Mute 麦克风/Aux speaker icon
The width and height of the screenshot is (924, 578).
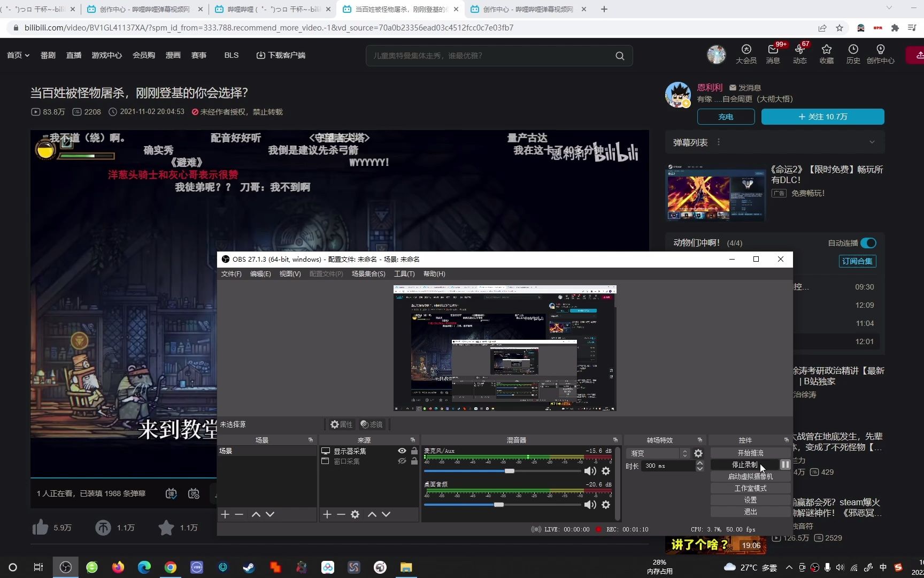pyautogui.click(x=590, y=471)
